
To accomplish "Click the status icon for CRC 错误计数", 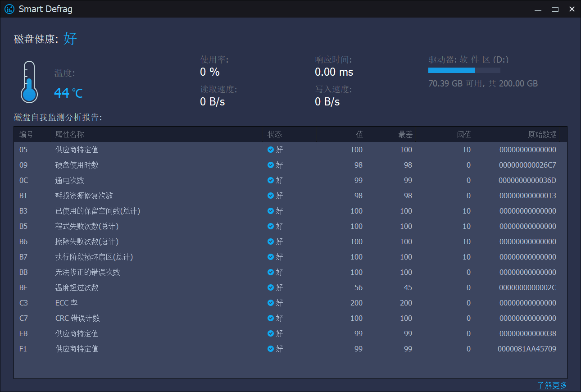I will [271, 318].
